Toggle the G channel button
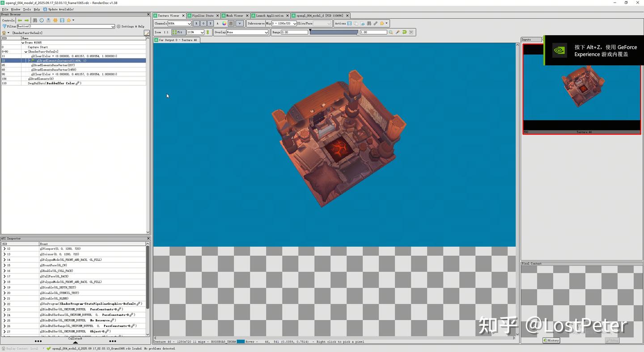 203,23
